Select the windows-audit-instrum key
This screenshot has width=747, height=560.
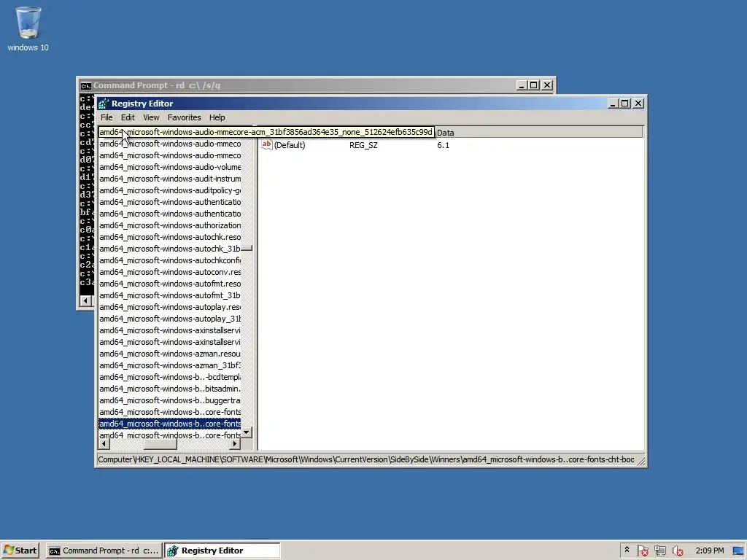pos(169,179)
